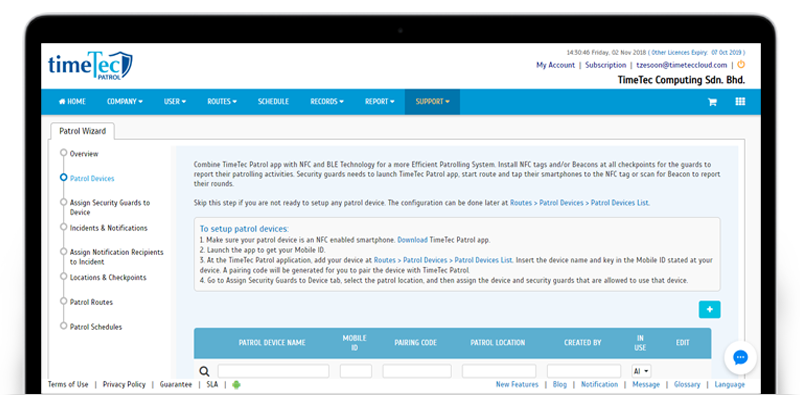
Task: Open Subscription link
Action: (x=606, y=65)
